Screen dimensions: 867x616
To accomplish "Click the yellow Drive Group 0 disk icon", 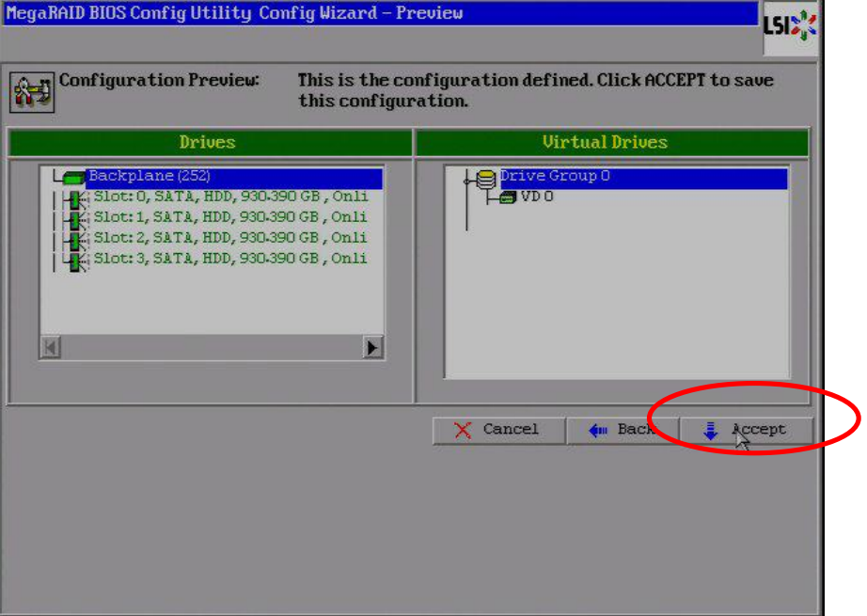I will click(485, 180).
